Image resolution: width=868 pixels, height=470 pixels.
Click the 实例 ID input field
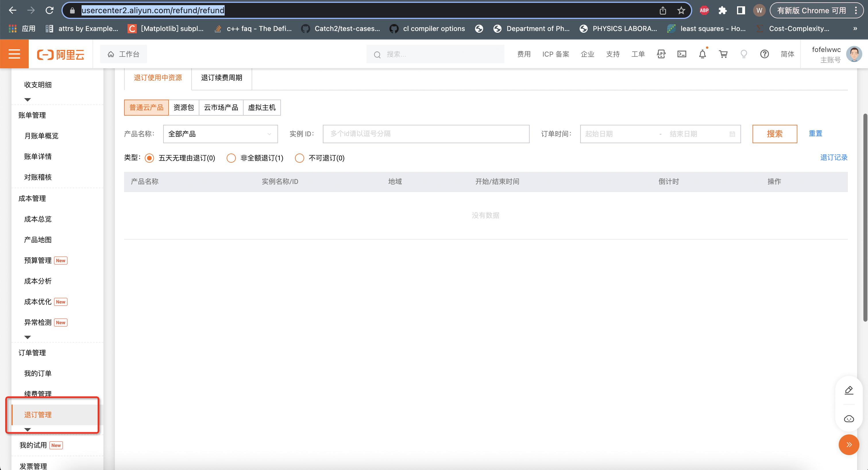click(x=426, y=134)
